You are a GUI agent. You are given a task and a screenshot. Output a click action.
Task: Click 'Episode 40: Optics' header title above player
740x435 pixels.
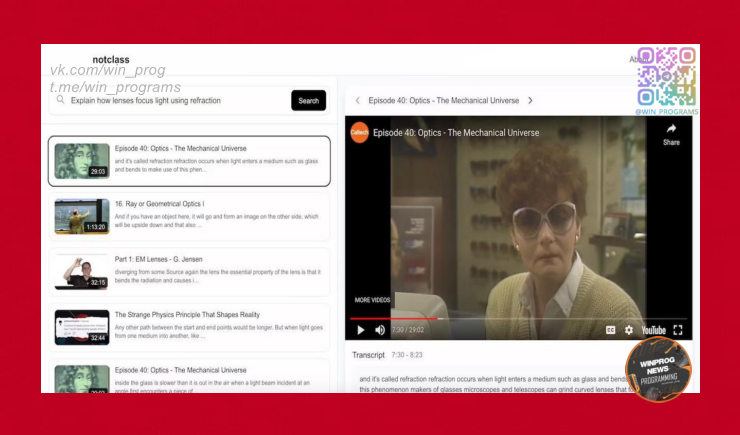tap(444, 100)
